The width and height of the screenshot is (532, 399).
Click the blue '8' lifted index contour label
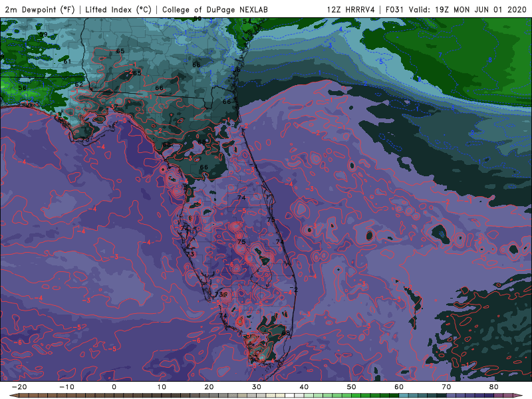point(489,60)
